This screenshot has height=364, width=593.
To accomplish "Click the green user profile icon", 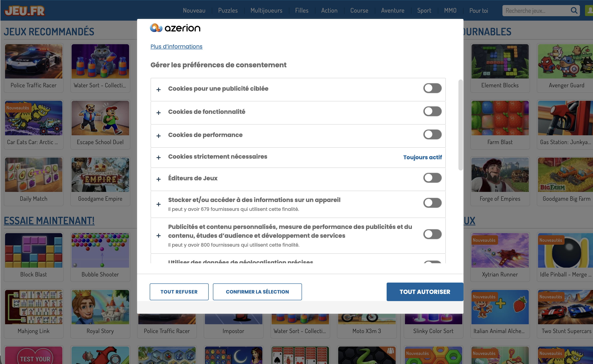I will [589, 11].
